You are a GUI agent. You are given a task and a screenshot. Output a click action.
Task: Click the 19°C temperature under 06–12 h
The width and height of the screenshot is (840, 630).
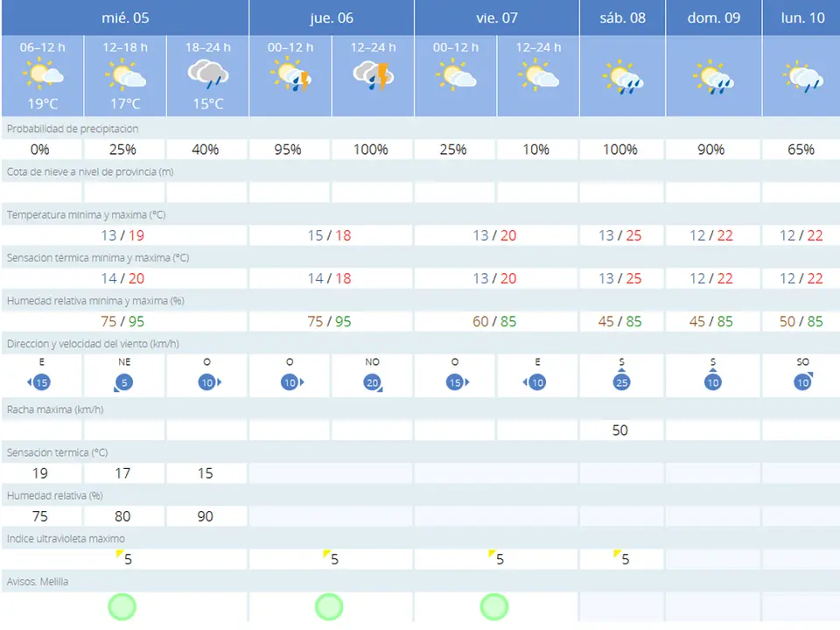click(x=43, y=103)
